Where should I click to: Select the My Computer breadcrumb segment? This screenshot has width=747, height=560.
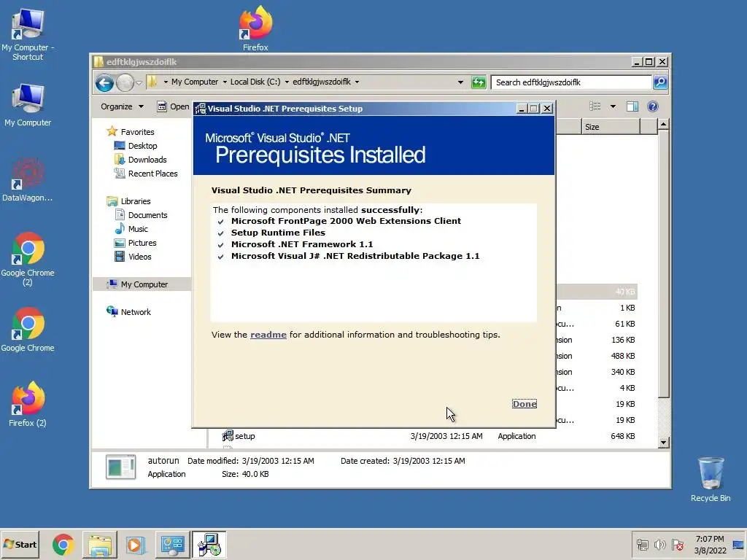coord(194,82)
